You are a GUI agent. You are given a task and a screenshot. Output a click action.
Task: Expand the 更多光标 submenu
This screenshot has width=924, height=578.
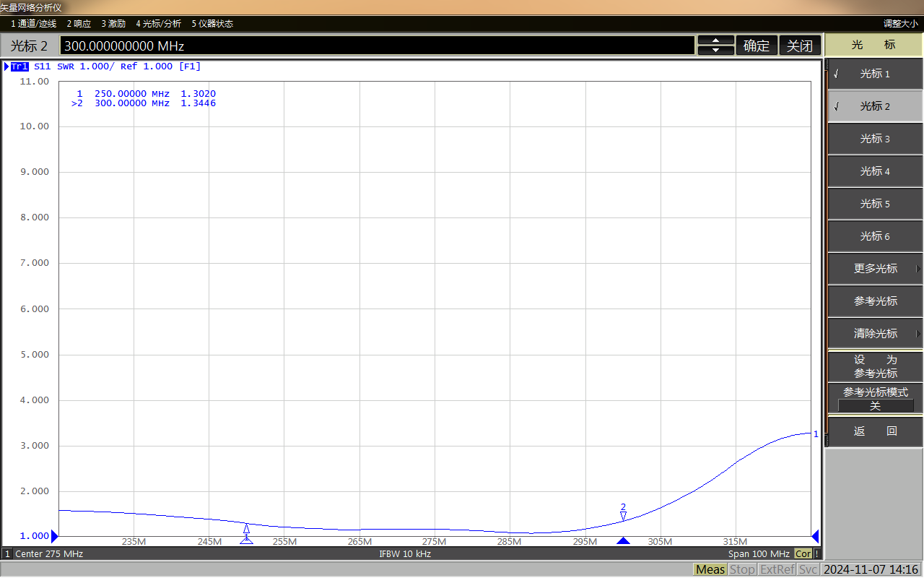874,269
